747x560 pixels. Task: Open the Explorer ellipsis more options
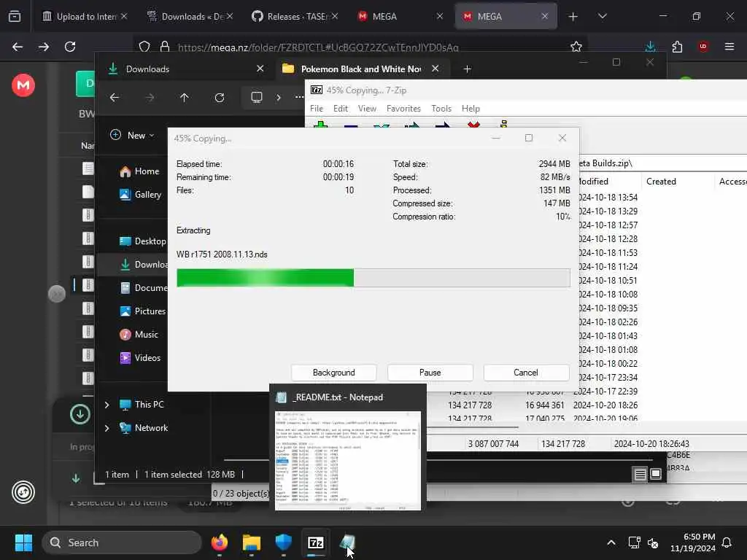click(299, 97)
